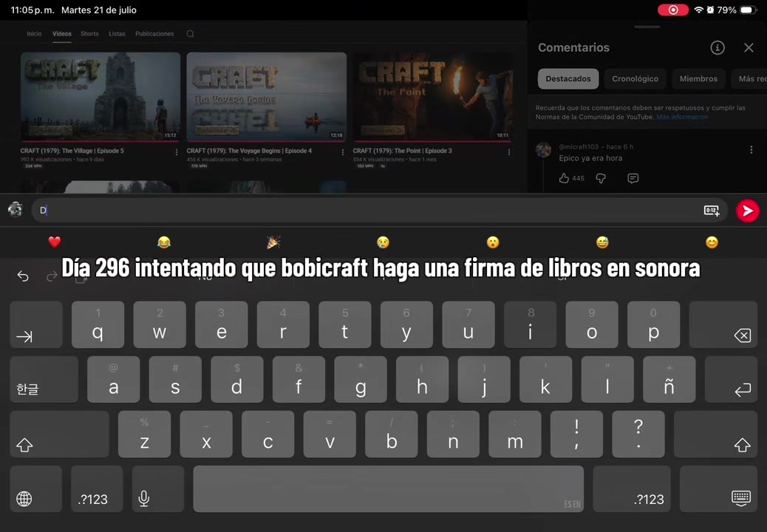The image size is (767, 532).
Task: Toggle the left shift key
Action: [59, 434]
